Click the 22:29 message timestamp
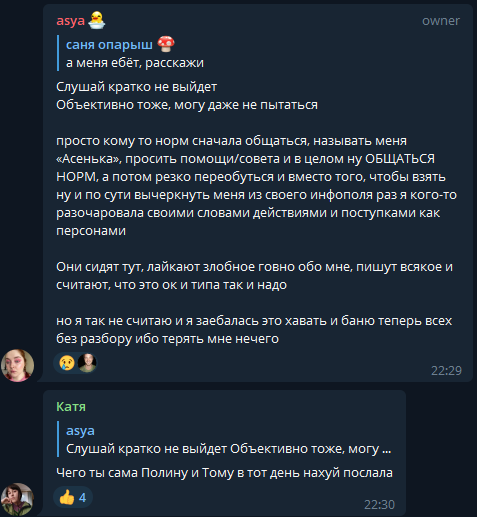This screenshot has height=517, width=477. (x=446, y=370)
